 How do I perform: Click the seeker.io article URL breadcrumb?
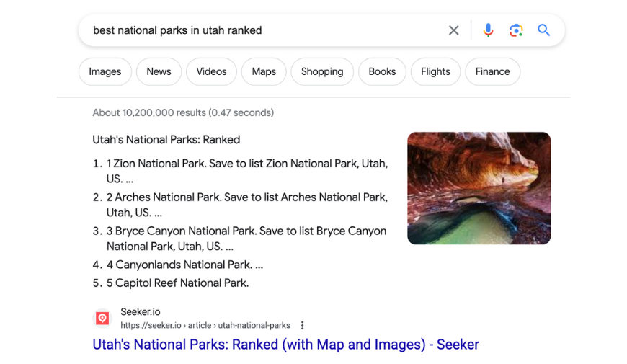(x=205, y=326)
